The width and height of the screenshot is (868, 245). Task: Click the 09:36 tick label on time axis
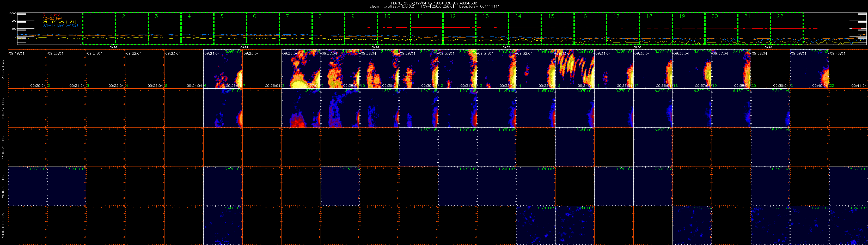pyautogui.click(x=637, y=47)
